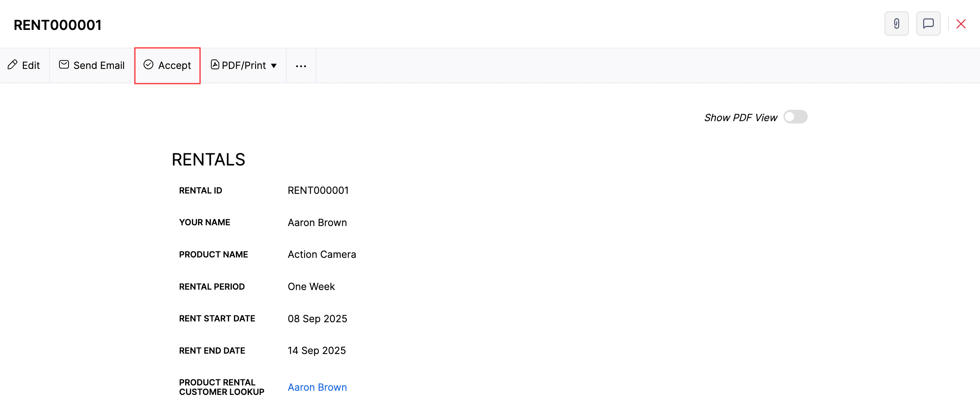Click the rent start date 08 Sep 2025
Viewport: 980px width, 418px height.
(317, 318)
